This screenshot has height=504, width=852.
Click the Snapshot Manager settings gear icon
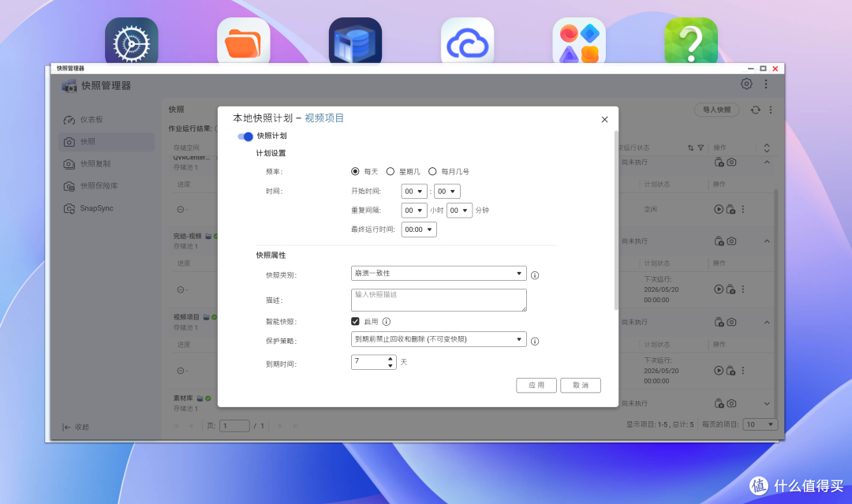click(746, 84)
